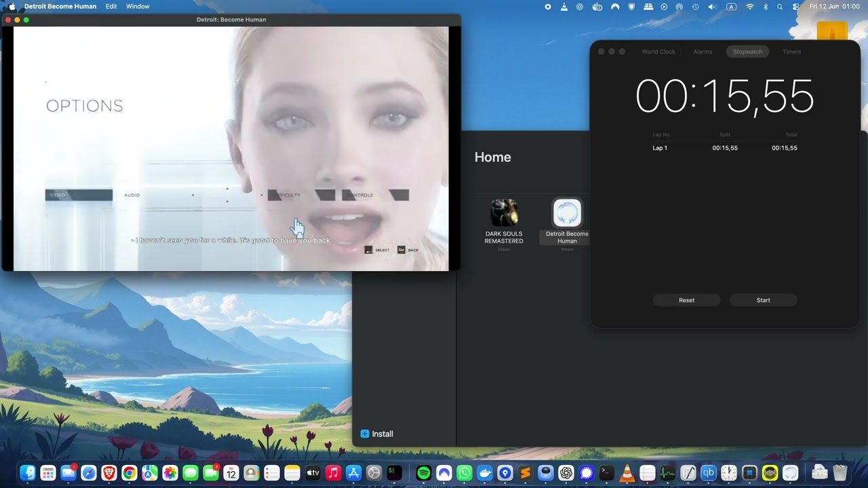
Task: Open Docker Desktop in the Dock
Action: (x=485, y=473)
